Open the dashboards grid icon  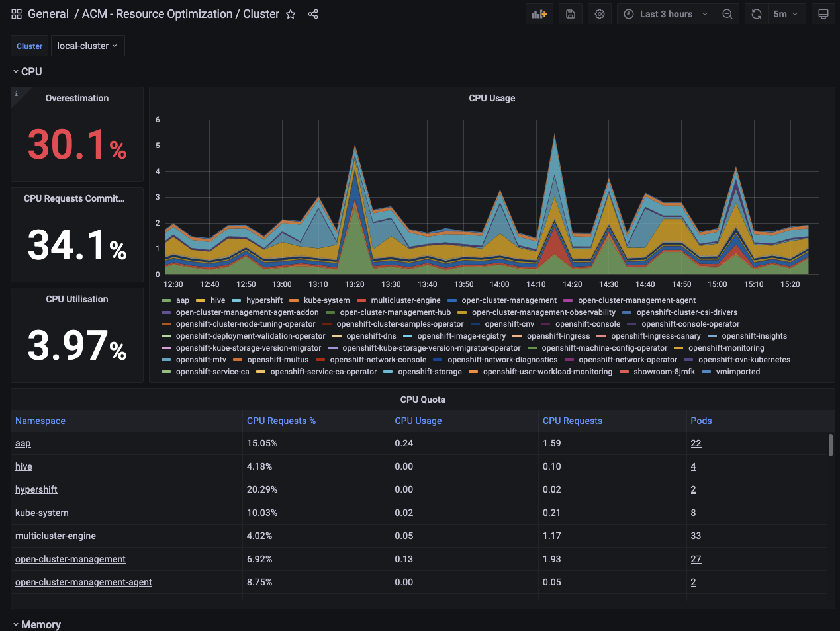point(17,14)
